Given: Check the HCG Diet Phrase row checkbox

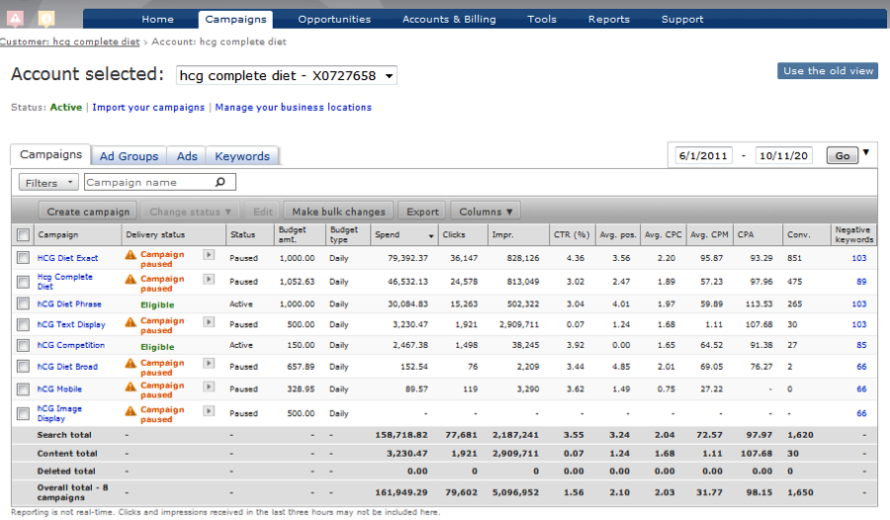Looking at the screenshot, I should point(23,304).
